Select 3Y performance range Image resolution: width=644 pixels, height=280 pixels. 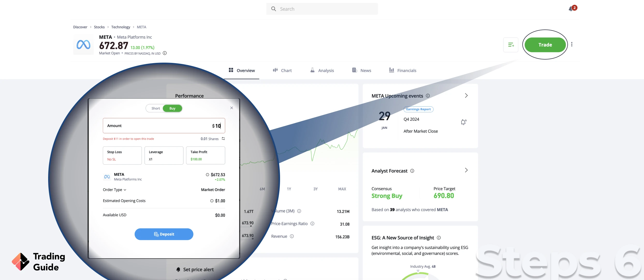[316, 189]
